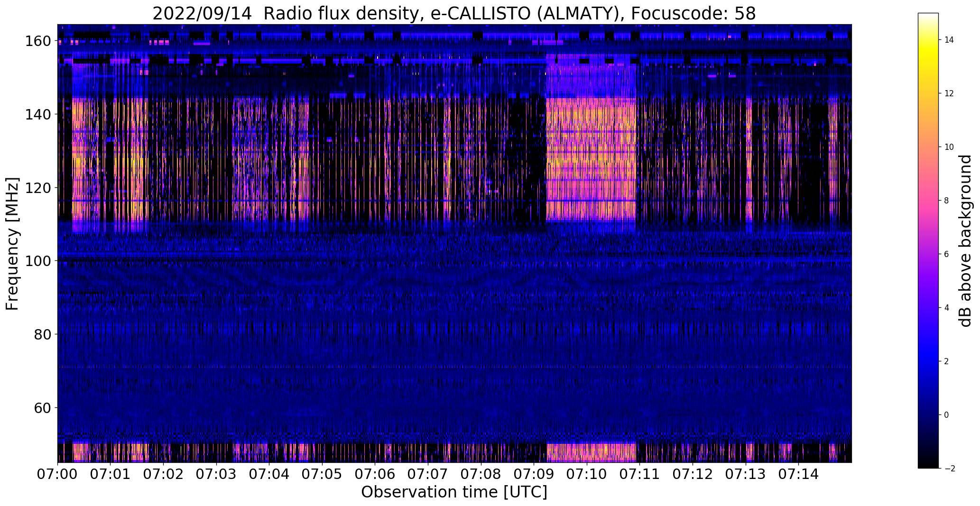The height and width of the screenshot is (506, 980).
Task: Select the 07:07 time tick label
Action: (x=428, y=474)
